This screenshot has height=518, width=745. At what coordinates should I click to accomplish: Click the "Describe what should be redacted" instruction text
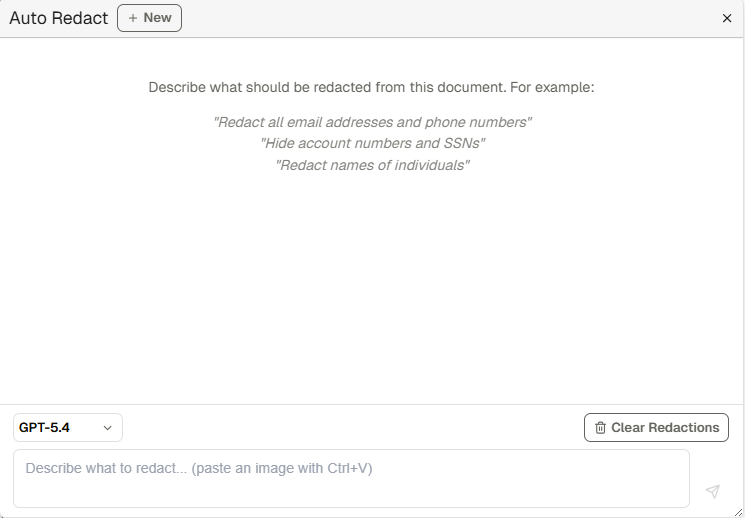pos(327,87)
